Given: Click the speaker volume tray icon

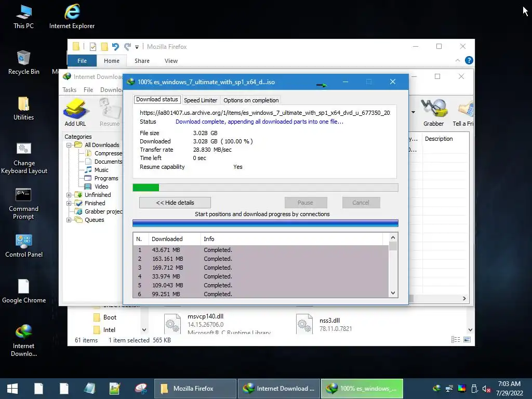Looking at the screenshot, I should pyautogui.click(x=486, y=389).
